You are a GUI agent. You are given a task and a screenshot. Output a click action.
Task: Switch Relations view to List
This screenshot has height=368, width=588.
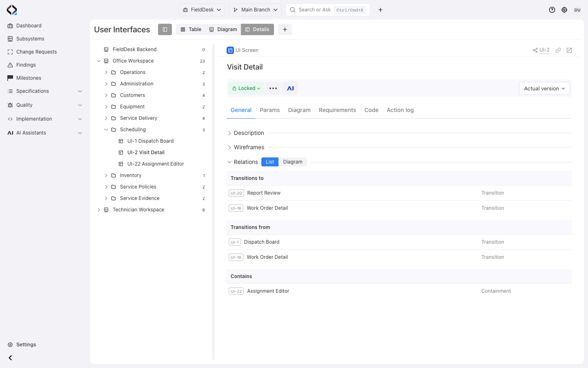[x=270, y=162]
